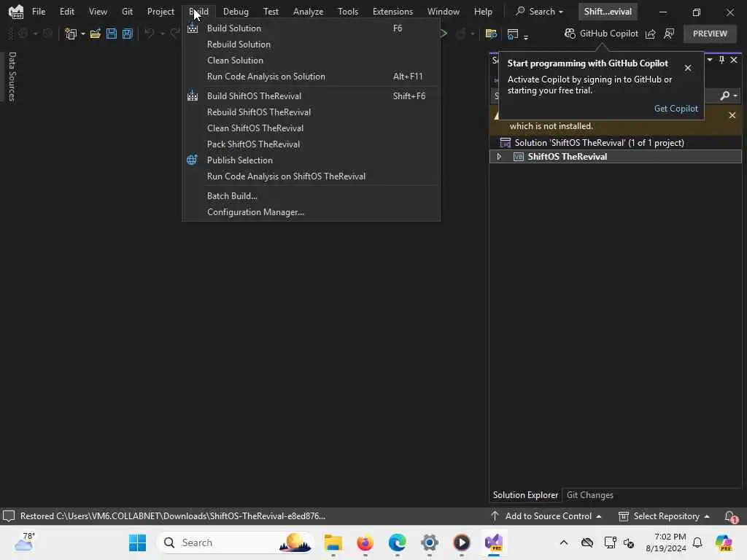
Task: Click the Search box in title bar
Action: point(540,12)
